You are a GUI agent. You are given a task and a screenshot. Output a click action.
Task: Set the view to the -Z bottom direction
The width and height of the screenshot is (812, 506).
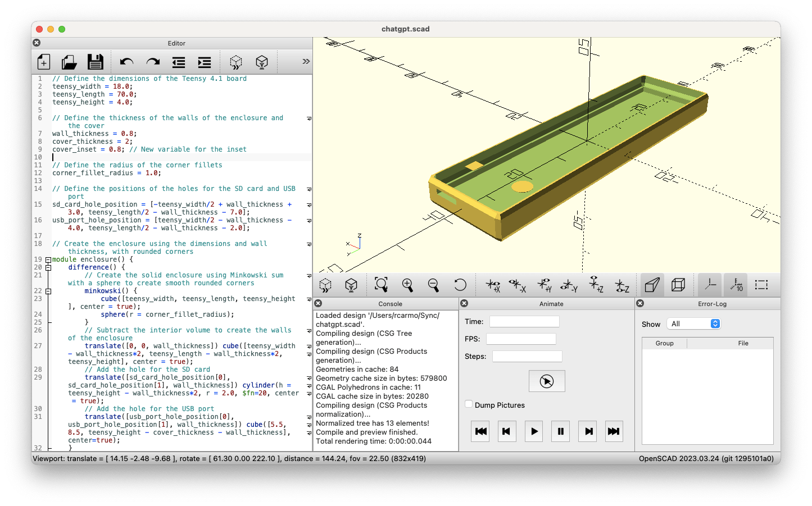tap(622, 285)
